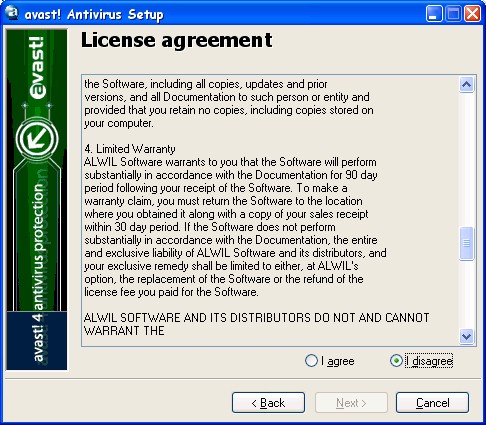This screenshot has width=486, height=425.
Task: Close the setup window with the red X
Action: tap(473, 14)
